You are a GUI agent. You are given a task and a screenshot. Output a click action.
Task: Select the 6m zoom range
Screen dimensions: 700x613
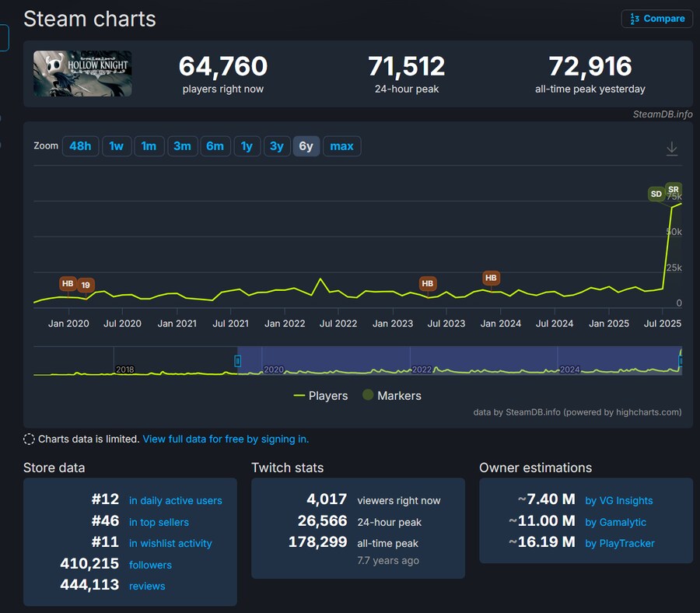215,146
